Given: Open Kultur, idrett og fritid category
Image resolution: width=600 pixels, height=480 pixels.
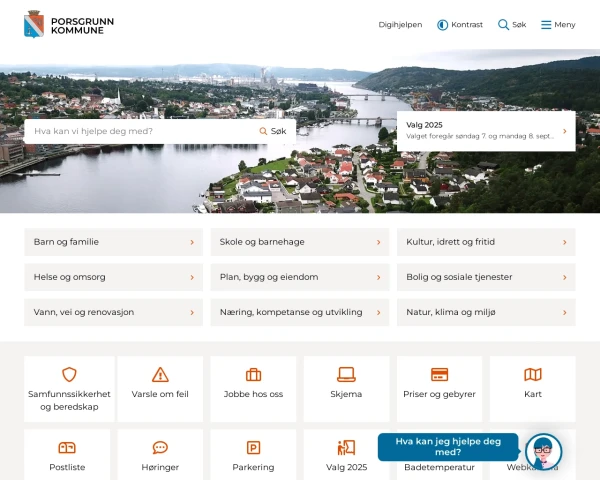Looking at the screenshot, I should (486, 242).
